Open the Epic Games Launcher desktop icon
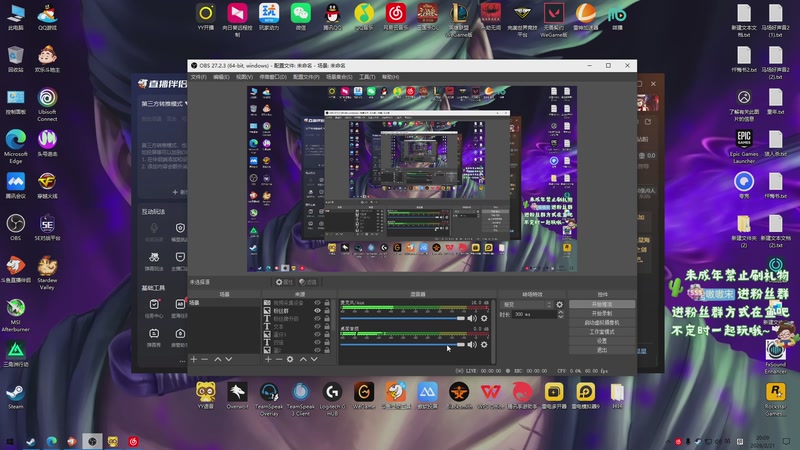 click(x=744, y=146)
